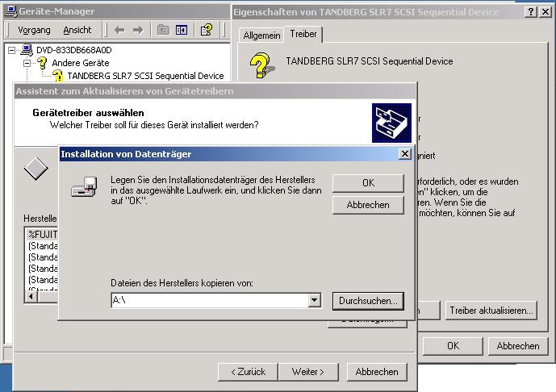Screen dimensions: 556x392
Task: Click the back arrow in Geräte-Manager toolbar
Action: pos(119,30)
